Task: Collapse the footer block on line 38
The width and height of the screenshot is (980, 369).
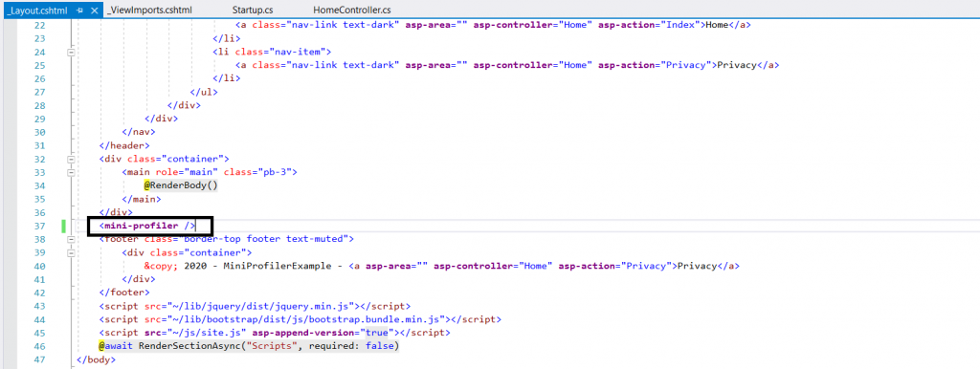Action: 71,240
